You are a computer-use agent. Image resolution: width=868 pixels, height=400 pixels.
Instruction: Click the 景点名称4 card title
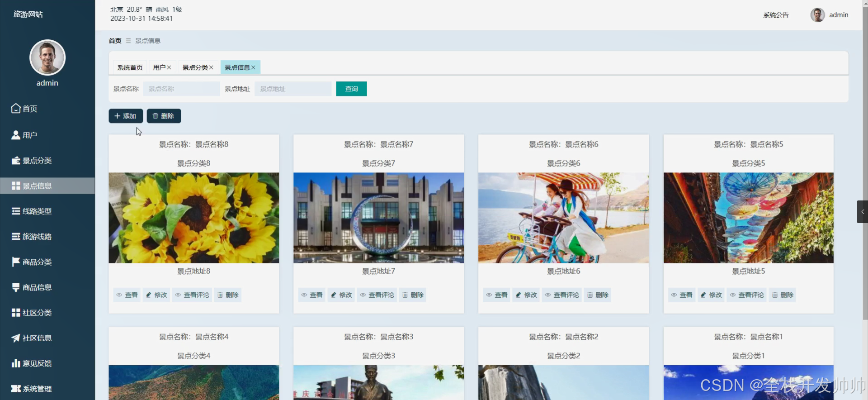[193, 337]
